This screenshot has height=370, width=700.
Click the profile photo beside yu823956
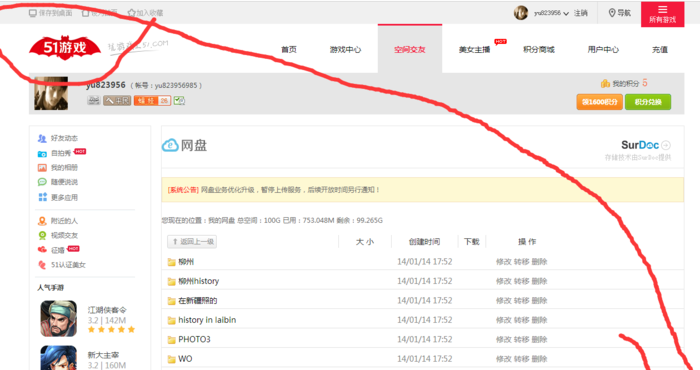pos(51,93)
